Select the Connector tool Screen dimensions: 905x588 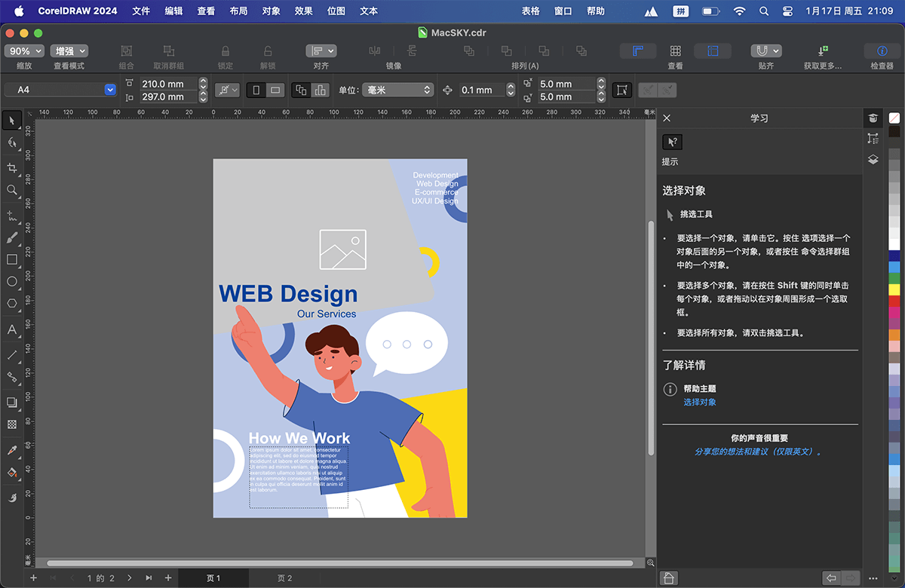click(12, 377)
